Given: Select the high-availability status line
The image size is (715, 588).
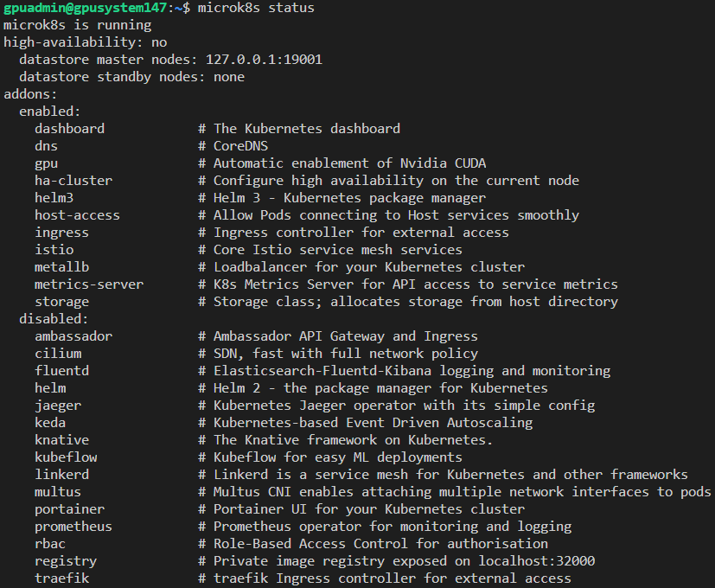Looking at the screenshot, I should [x=84, y=42].
